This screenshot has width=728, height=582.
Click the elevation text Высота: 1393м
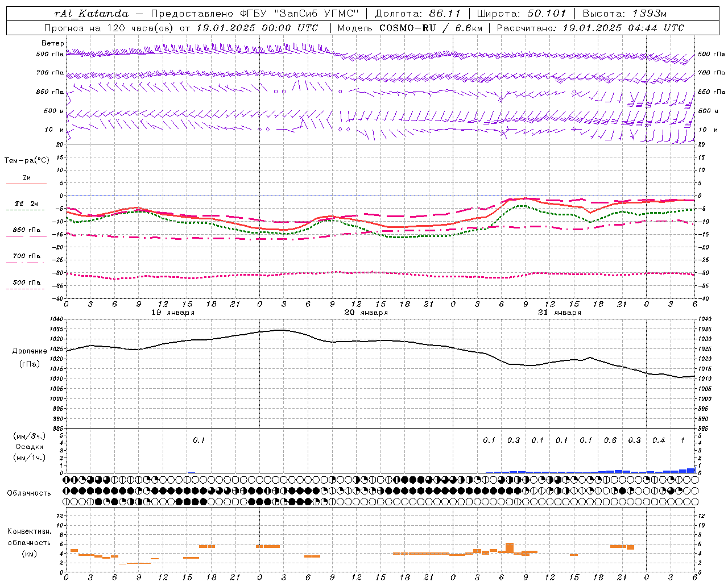(624, 14)
